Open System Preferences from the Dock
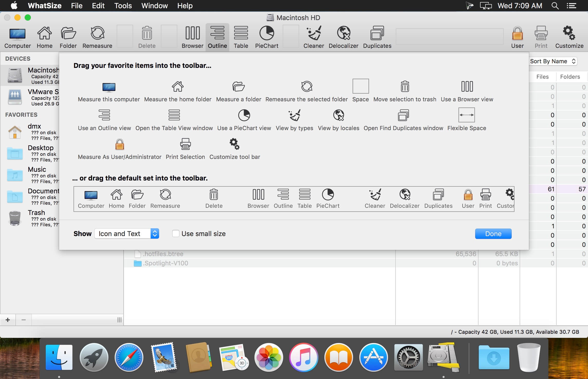 click(x=408, y=357)
